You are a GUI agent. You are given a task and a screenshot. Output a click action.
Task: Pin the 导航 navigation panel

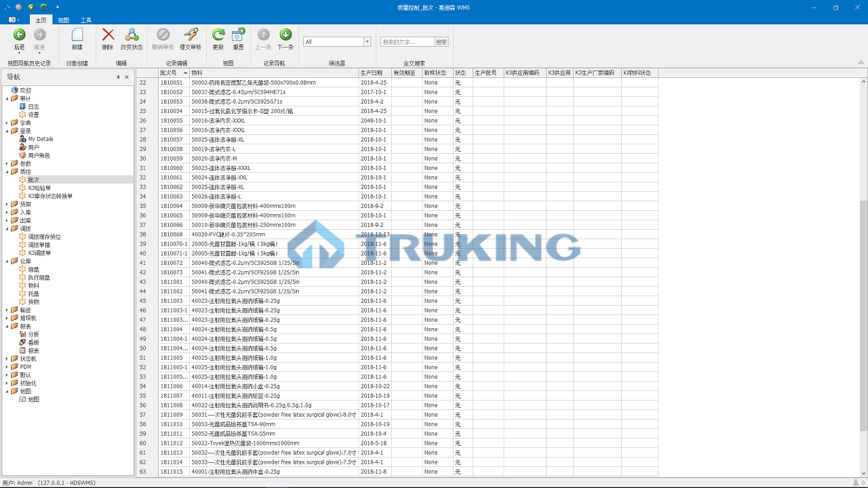(x=118, y=77)
